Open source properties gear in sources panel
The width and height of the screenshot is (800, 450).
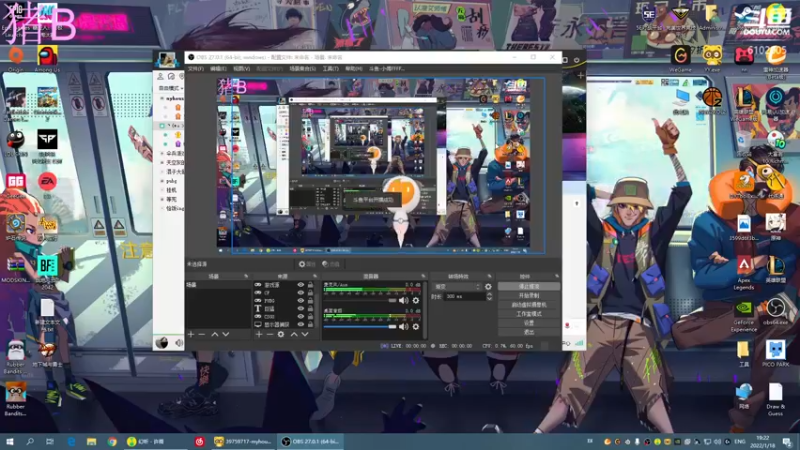coord(281,334)
